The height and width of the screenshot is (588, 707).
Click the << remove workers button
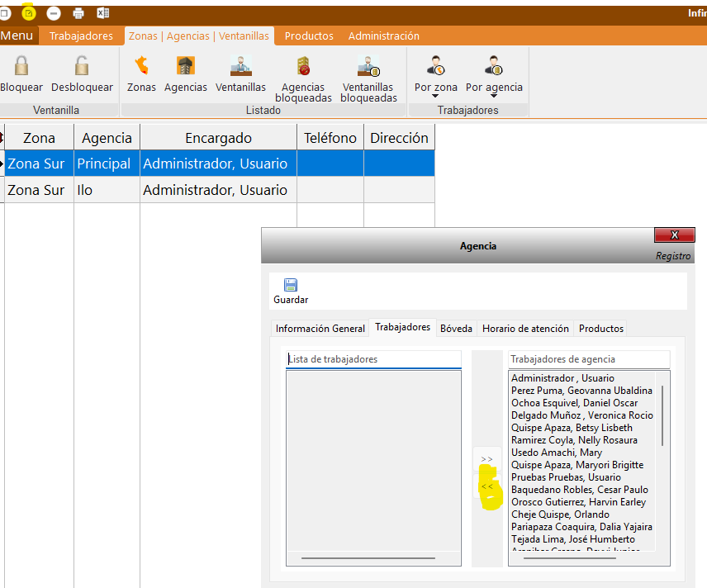[486, 487]
